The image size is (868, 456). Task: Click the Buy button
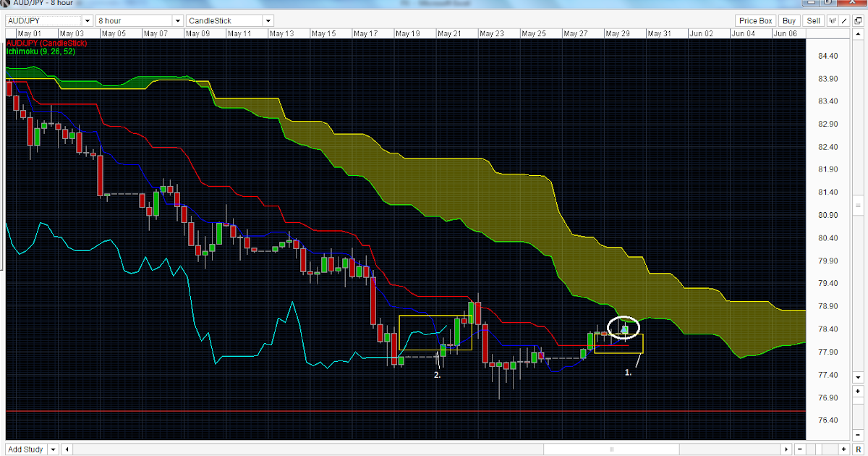(x=789, y=21)
